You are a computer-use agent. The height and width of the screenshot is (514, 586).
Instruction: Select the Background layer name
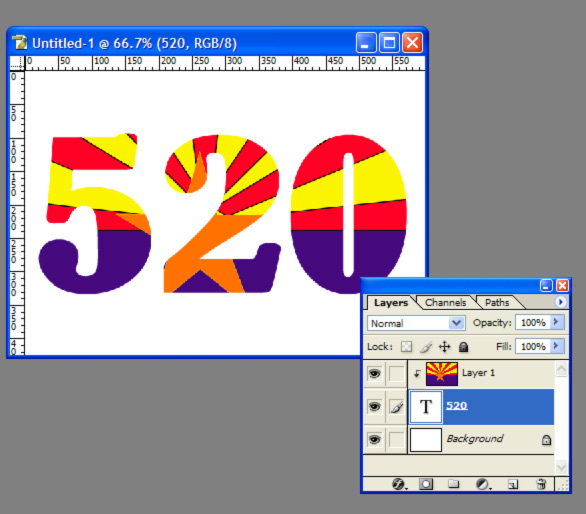point(475,438)
